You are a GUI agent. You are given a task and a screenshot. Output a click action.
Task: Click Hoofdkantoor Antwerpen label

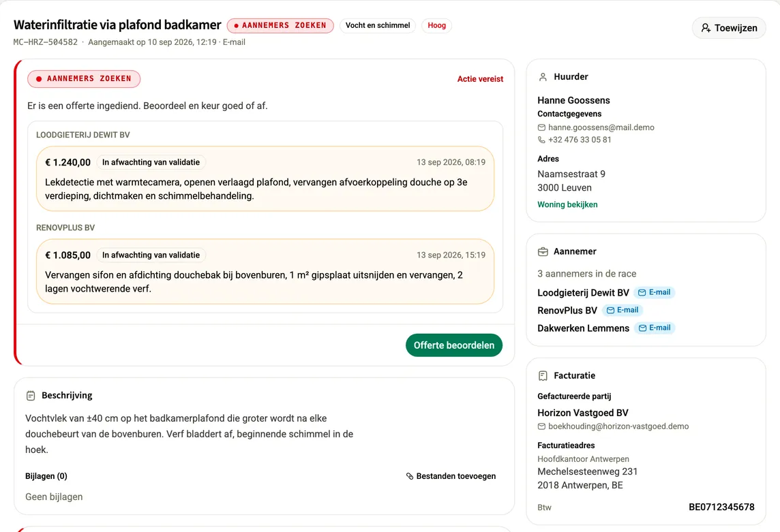(583, 459)
